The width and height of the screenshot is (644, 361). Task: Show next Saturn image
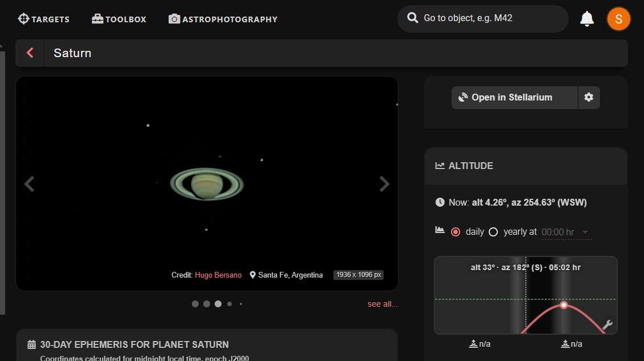coord(384,184)
